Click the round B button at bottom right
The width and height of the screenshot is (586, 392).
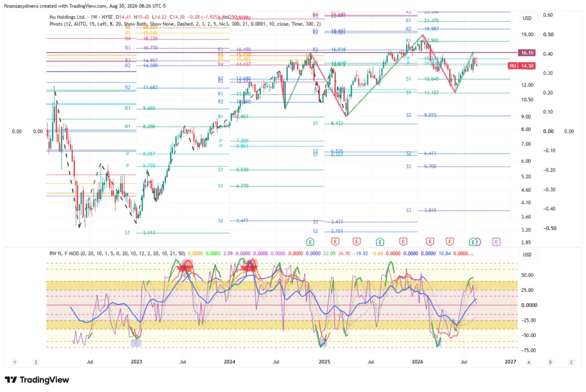click(x=550, y=362)
